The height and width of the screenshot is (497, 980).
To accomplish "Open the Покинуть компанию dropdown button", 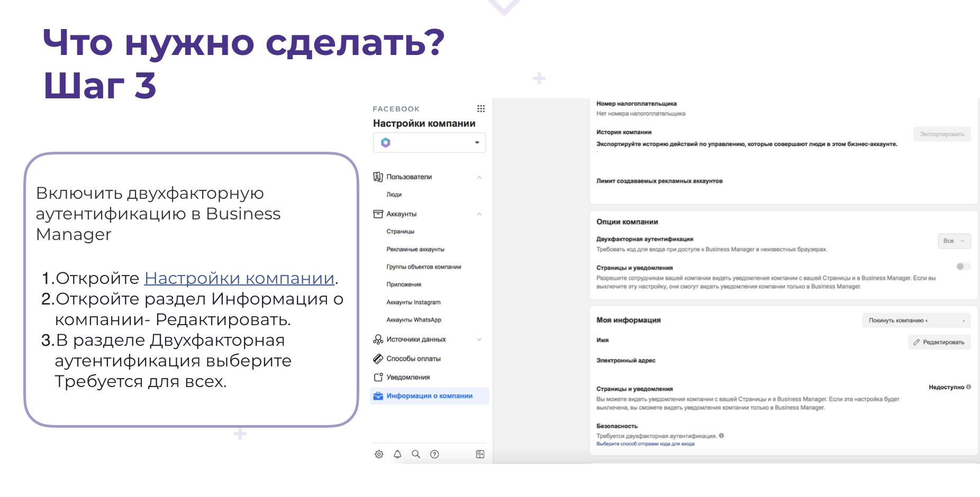I will coord(917,320).
